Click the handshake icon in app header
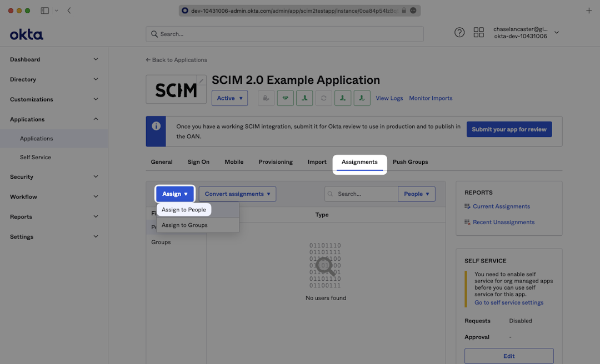600x364 pixels. 285,98
